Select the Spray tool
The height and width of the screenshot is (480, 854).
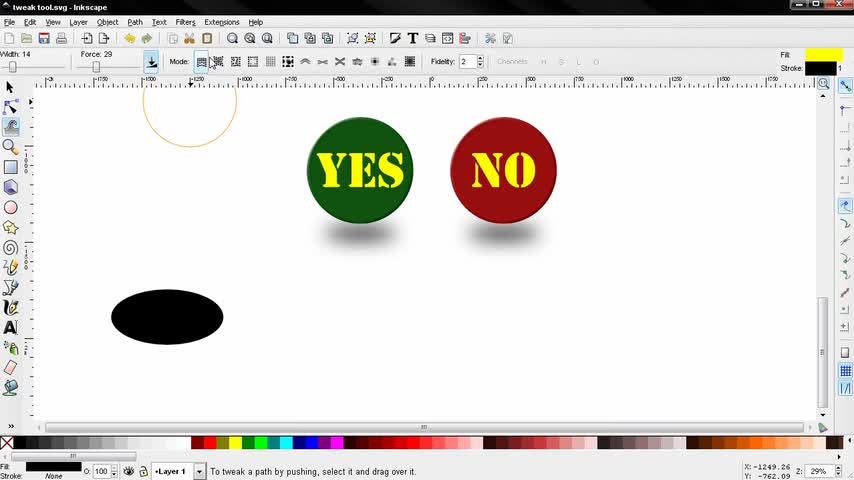click(x=10, y=348)
